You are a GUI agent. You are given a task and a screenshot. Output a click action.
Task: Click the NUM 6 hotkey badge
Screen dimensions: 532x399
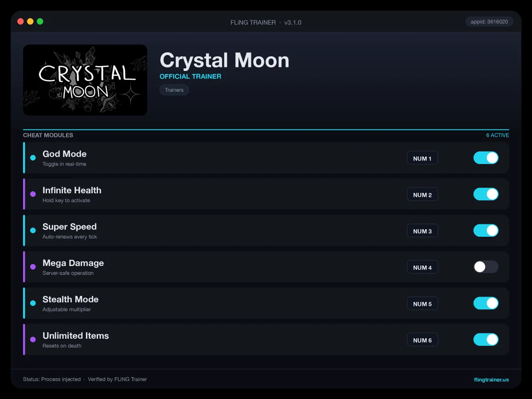coord(422,340)
